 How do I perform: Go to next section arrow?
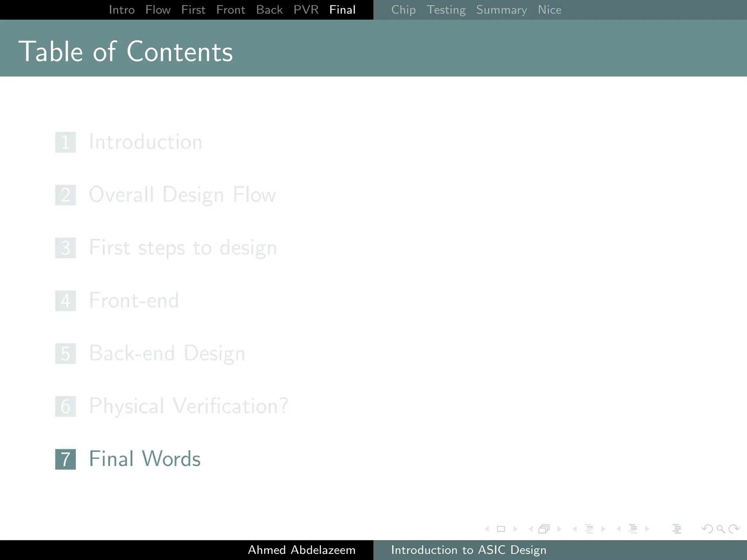pyautogui.click(x=647, y=529)
